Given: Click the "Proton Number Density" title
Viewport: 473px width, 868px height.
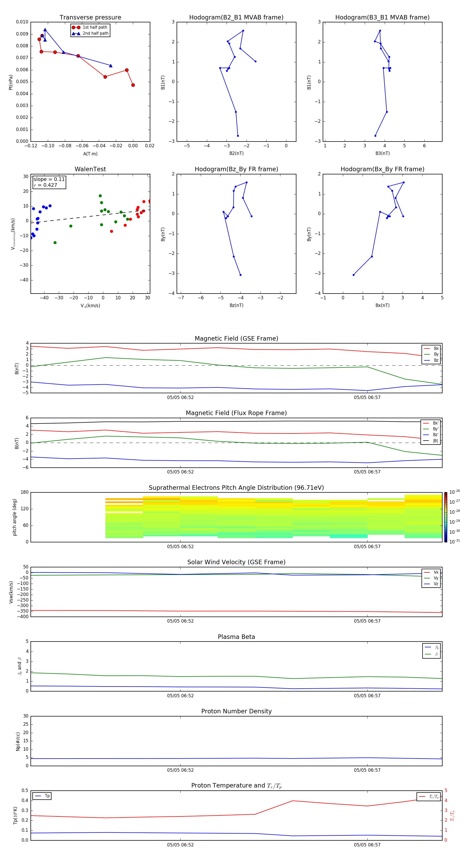Looking at the screenshot, I should (x=236, y=711).
